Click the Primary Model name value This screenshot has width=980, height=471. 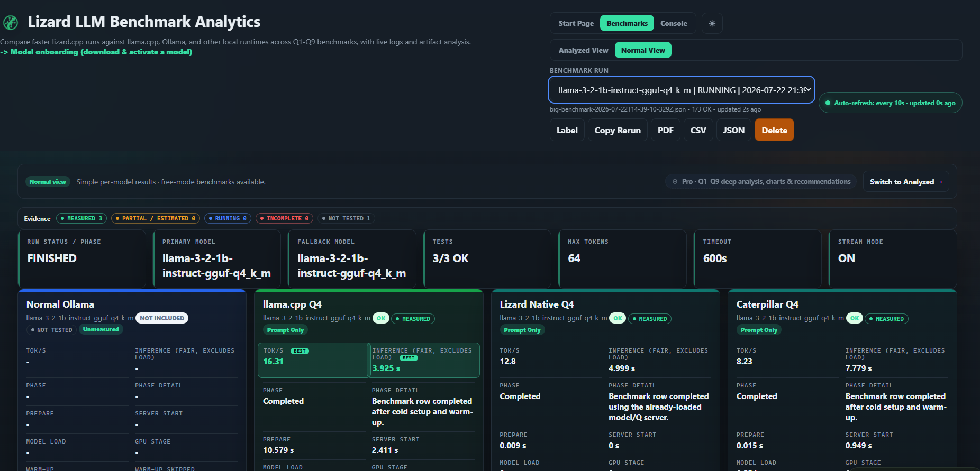[x=216, y=266]
